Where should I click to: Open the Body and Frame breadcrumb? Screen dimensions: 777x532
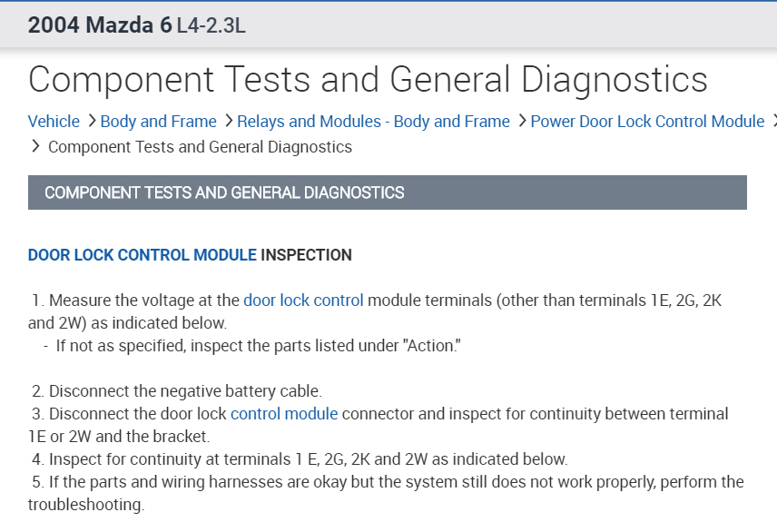coord(158,121)
